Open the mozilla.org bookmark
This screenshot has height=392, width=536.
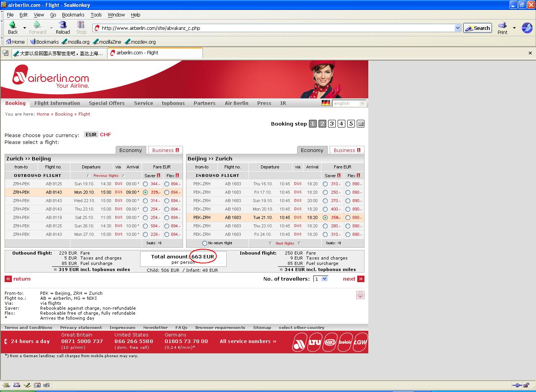[x=75, y=42]
